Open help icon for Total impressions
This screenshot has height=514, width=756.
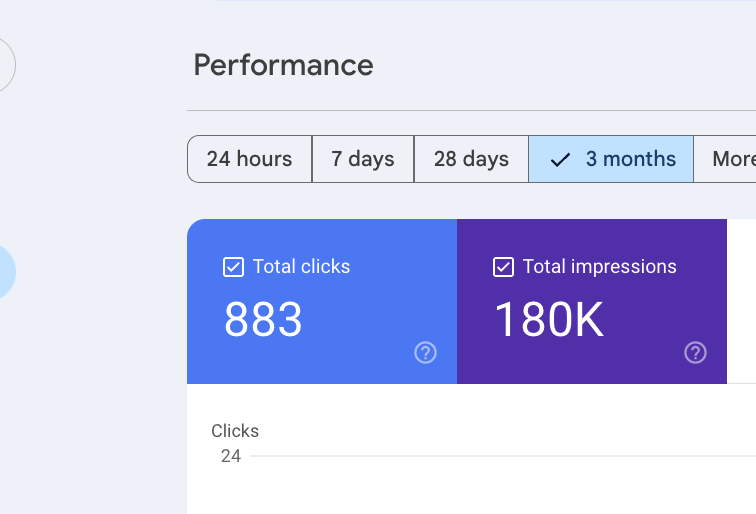(695, 352)
